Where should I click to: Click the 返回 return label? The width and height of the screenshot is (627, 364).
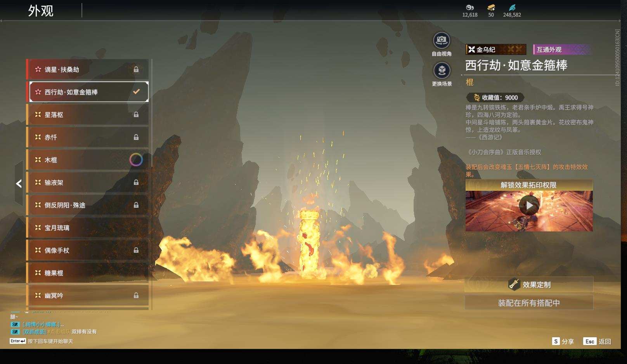click(605, 342)
